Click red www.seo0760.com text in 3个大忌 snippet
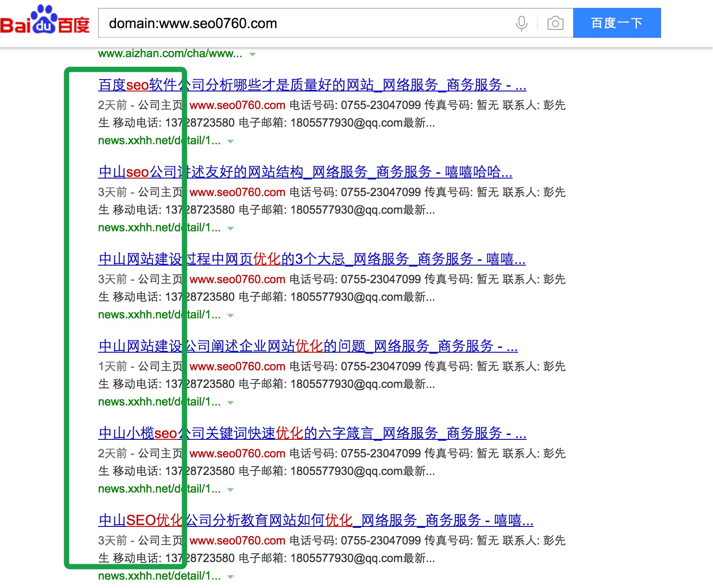This screenshot has width=713, height=588. (238, 280)
